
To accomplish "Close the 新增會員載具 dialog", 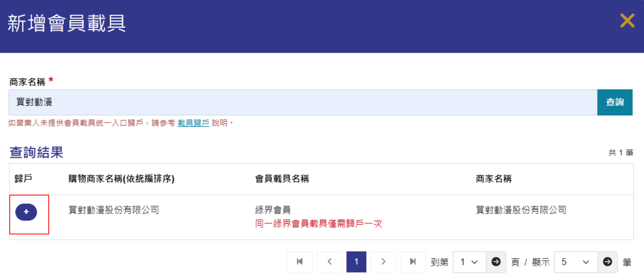I will (x=627, y=21).
